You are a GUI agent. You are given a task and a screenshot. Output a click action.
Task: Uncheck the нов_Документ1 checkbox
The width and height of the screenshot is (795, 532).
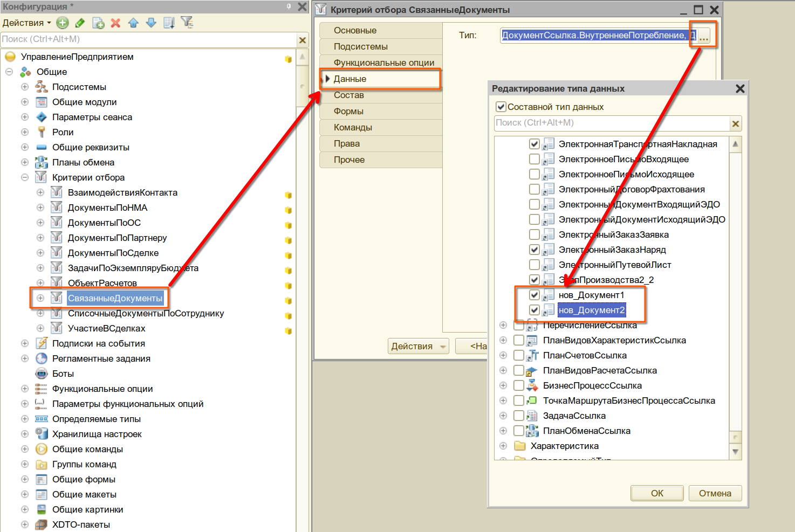pos(534,295)
